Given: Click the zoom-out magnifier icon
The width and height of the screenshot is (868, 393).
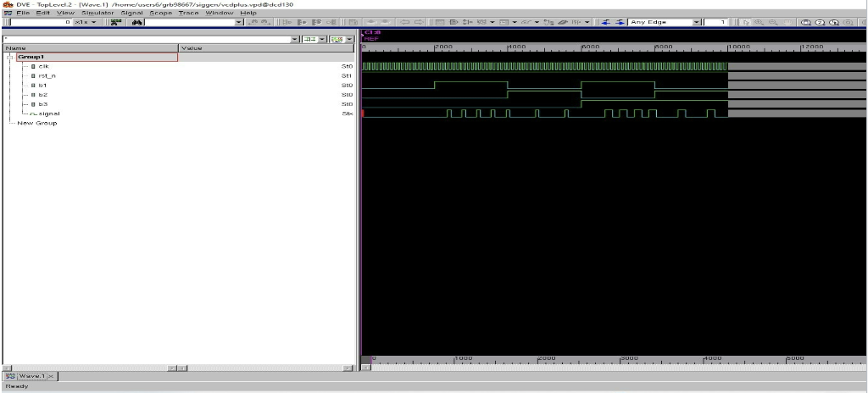Looking at the screenshot, I should [772, 22].
